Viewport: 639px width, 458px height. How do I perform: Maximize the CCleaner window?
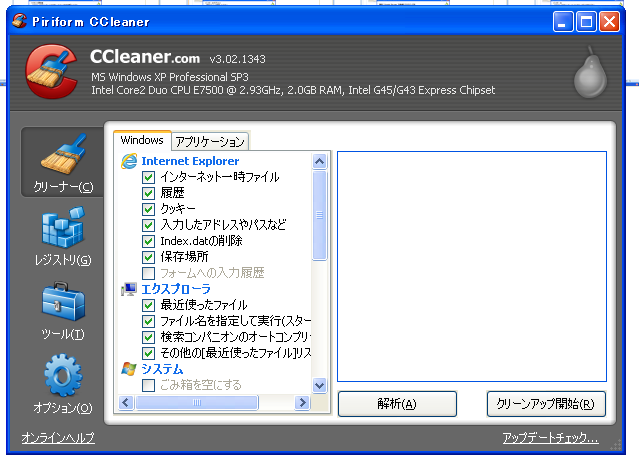(x=586, y=21)
